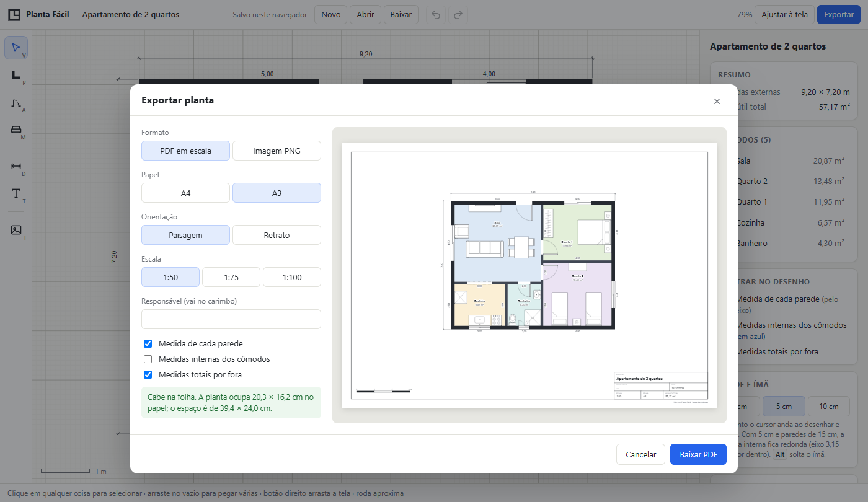Click the undo arrow in top bar

pyautogui.click(x=436, y=14)
